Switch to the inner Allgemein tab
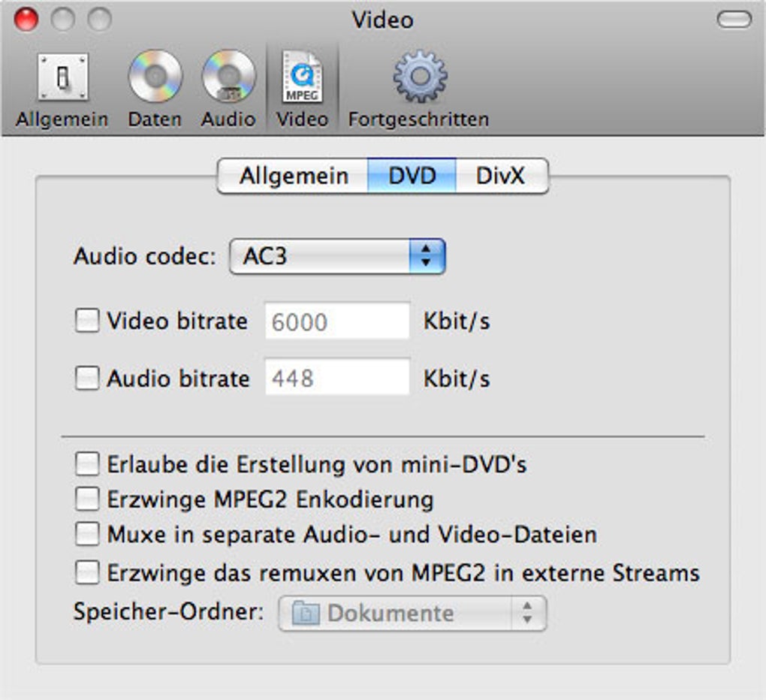 (293, 176)
